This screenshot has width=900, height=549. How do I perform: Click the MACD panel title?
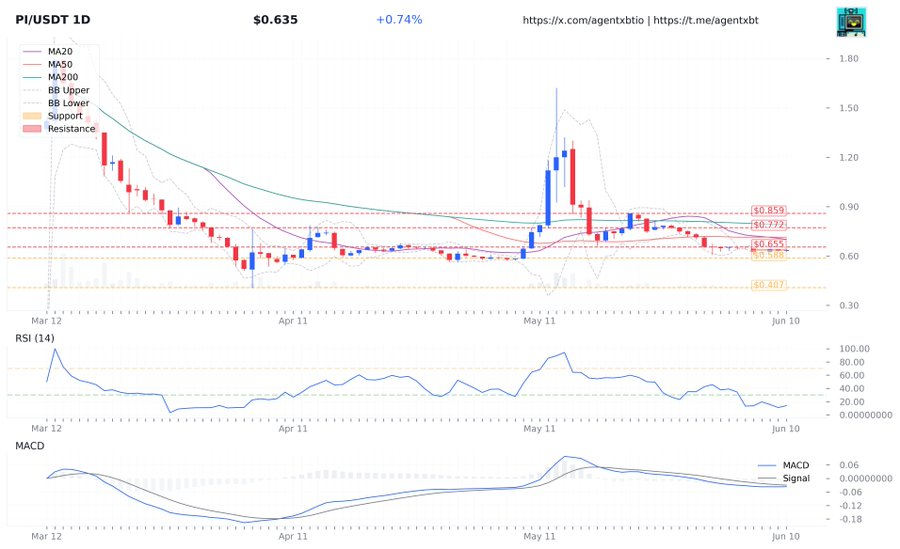[30, 446]
